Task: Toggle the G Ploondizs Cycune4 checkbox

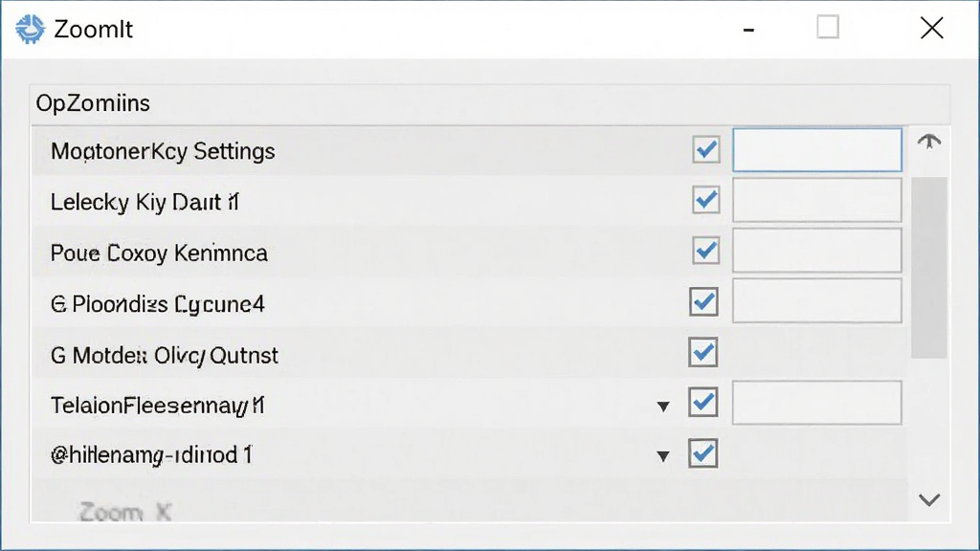Action: pos(703,301)
